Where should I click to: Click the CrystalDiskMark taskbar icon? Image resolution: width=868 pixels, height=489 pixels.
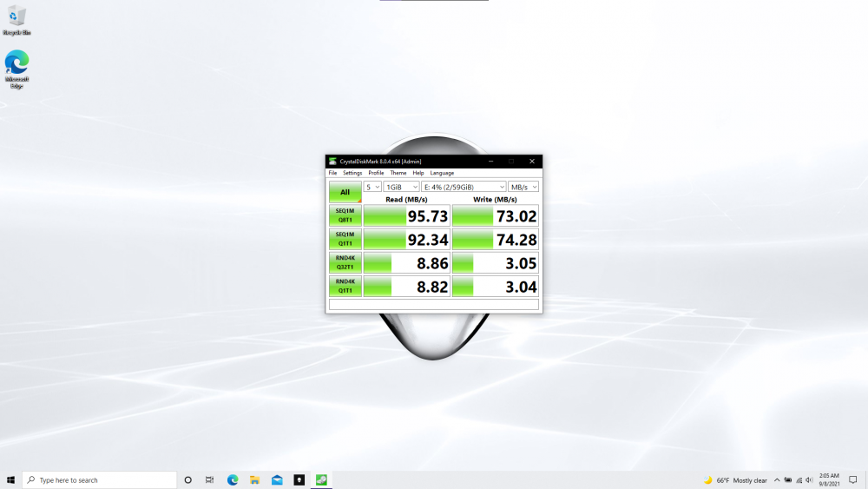coord(321,480)
